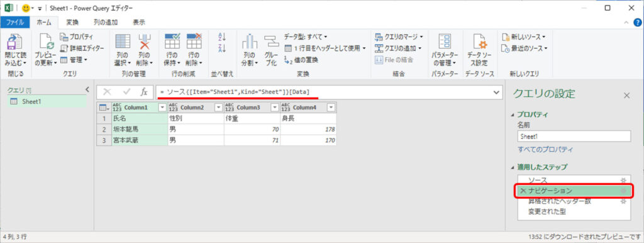Viewport: 644px width, 243px height.
Task: Sort descending with the Z-A icon
Action: pyautogui.click(x=222, y=48)
